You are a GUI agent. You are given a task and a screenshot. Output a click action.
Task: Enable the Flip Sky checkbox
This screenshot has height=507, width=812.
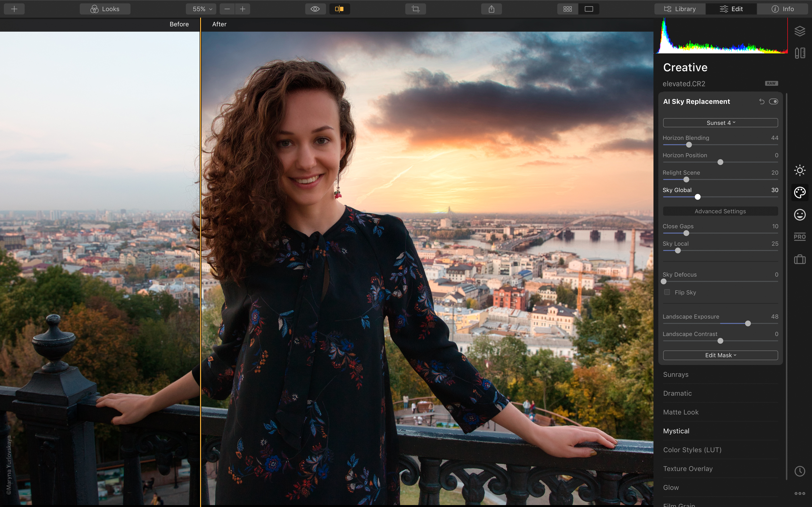click(x=667, y=292)
